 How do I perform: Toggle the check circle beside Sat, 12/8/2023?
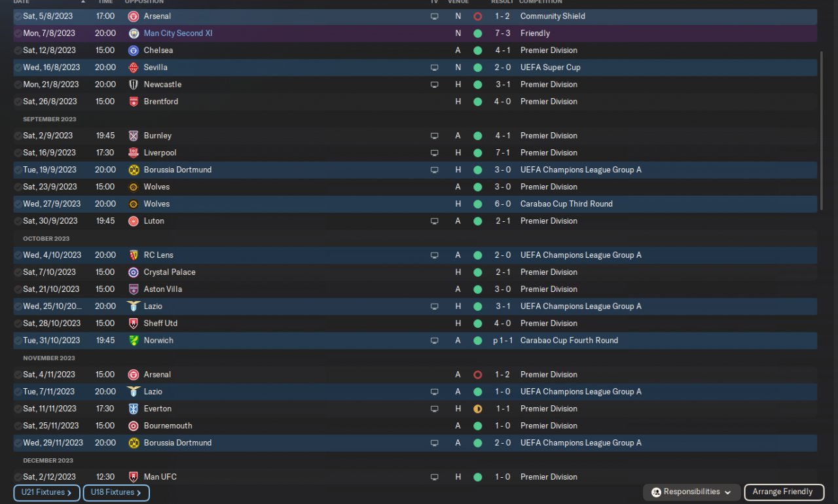18,50
